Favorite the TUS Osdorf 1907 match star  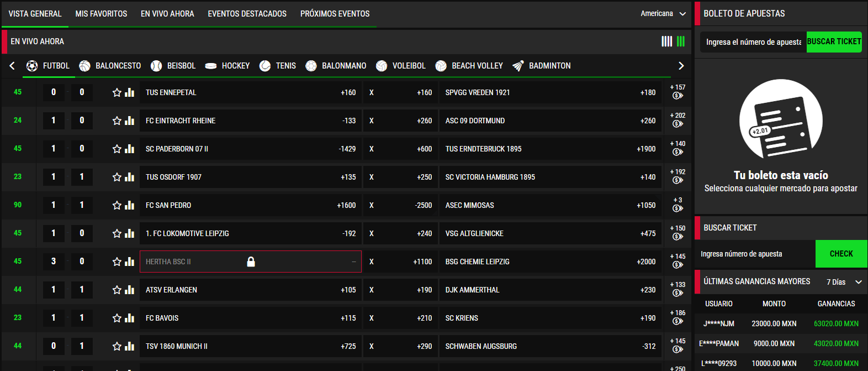[117, 177]
